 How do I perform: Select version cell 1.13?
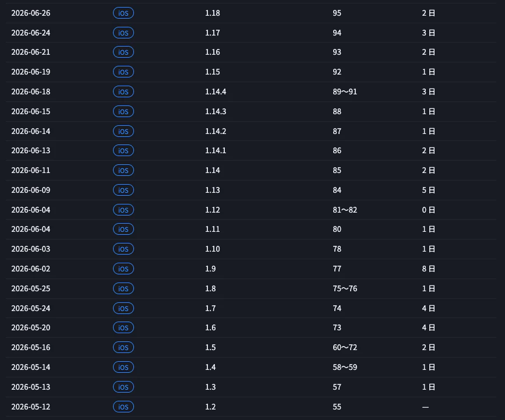[x=213, y=190]
